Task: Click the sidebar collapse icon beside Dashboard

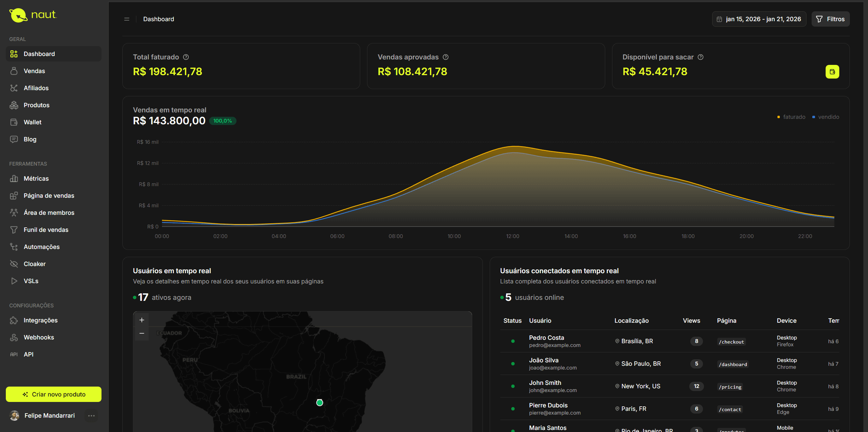Action: (127, 19)
